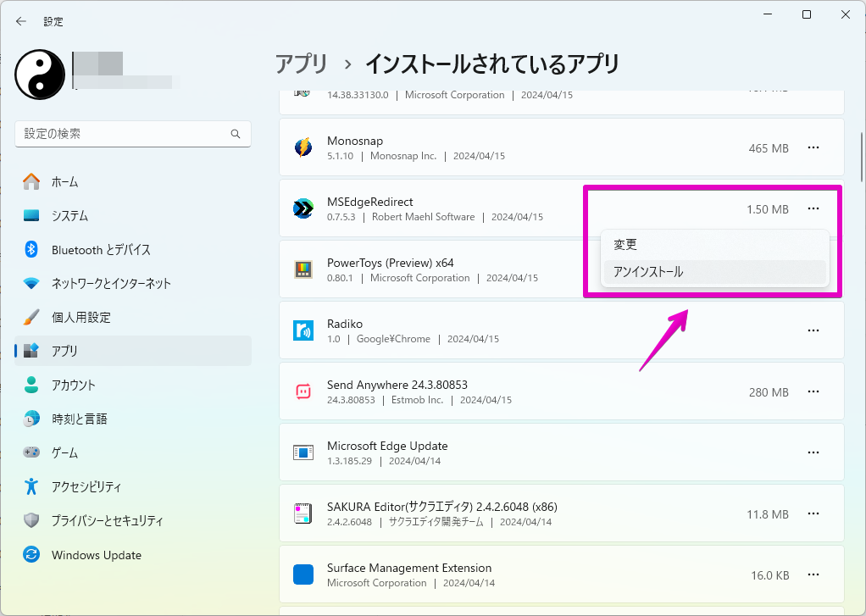866x616 pixels.
Task: Click the PowerToys (Preview) x64 name
Action: pyautogui.click(x=390, y=263)
